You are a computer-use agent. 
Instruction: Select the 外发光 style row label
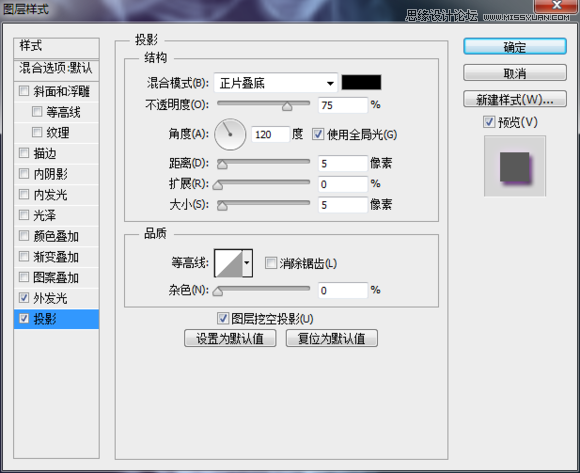point(50,298)
